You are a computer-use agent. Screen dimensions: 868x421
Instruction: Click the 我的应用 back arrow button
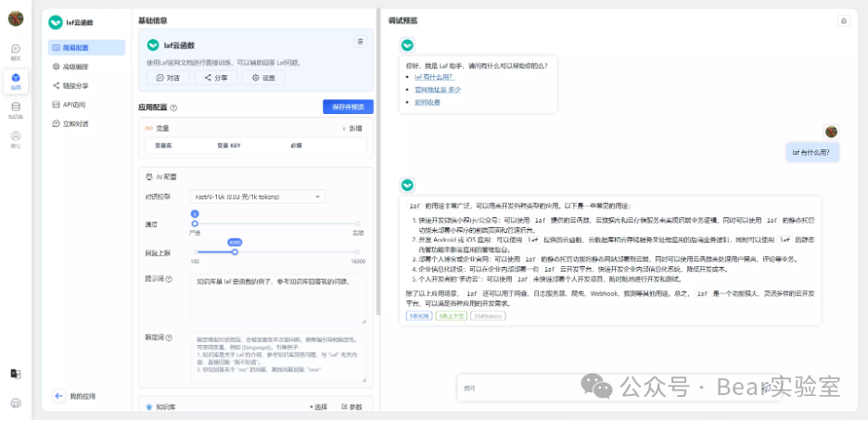point(58,396)
